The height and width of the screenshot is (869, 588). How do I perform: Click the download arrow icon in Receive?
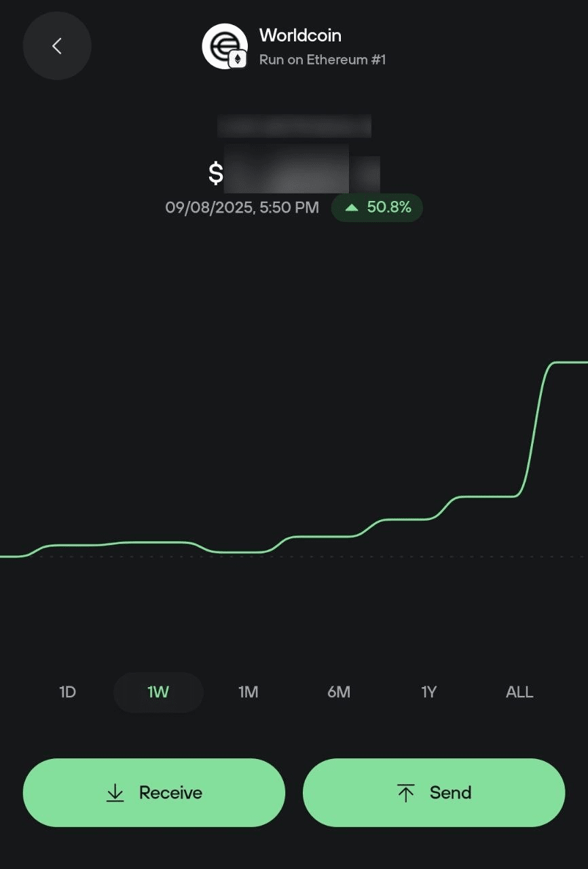(x=115, y=793)
